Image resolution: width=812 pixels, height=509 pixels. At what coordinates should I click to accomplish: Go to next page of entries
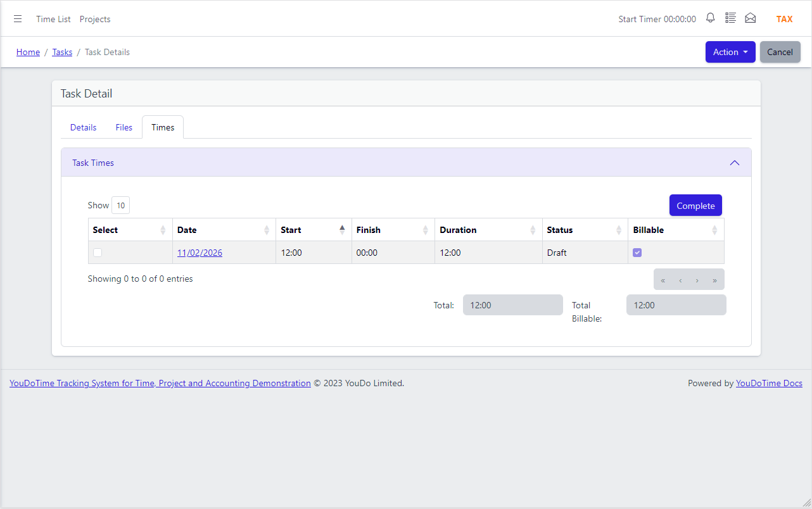pyautogui.click(x=697, y=280)
